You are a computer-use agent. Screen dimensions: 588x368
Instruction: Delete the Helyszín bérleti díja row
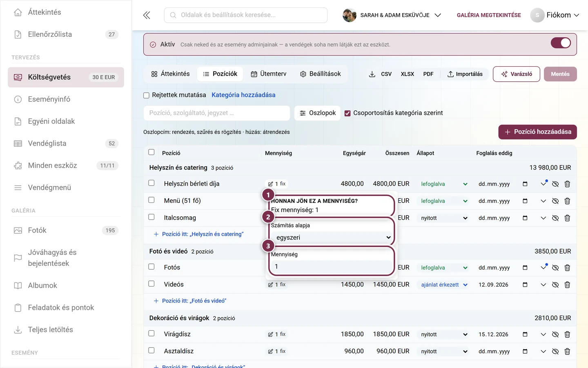point(567,184)
